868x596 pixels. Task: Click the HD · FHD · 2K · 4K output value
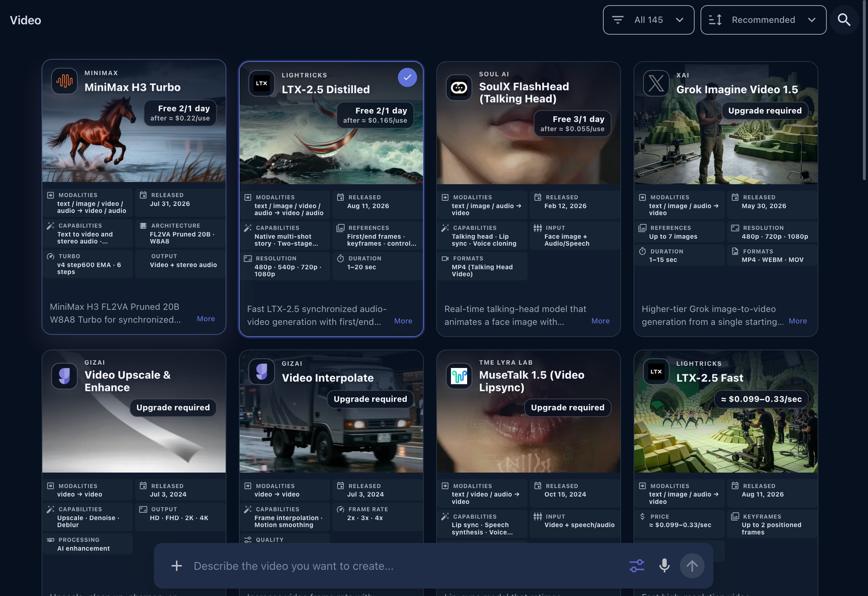tap(179, 518)
